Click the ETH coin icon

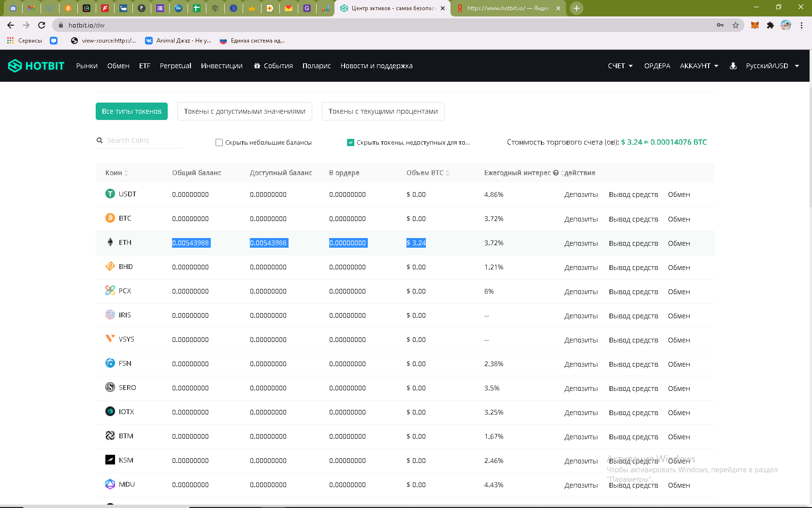point(110,242)
